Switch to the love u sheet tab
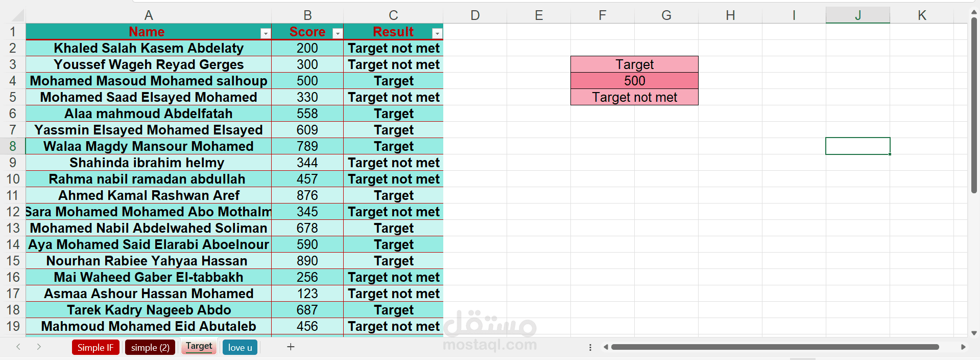 (240, 347)
